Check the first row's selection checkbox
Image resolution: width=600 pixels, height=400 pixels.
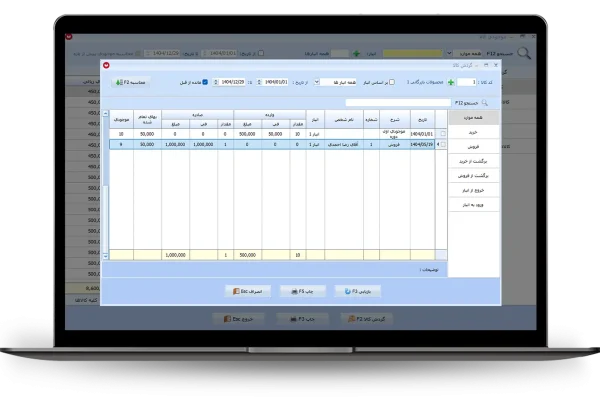(x=443, y=132)
